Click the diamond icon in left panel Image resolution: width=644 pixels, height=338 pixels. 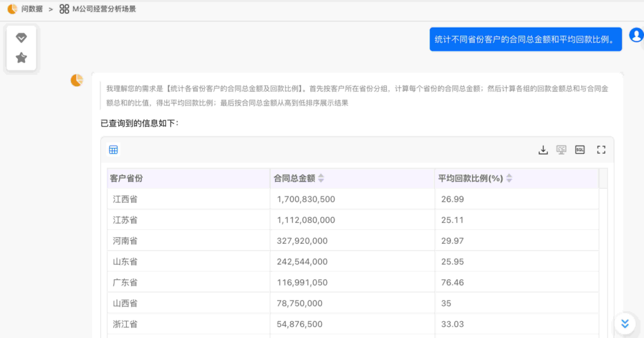coord(21,38)
